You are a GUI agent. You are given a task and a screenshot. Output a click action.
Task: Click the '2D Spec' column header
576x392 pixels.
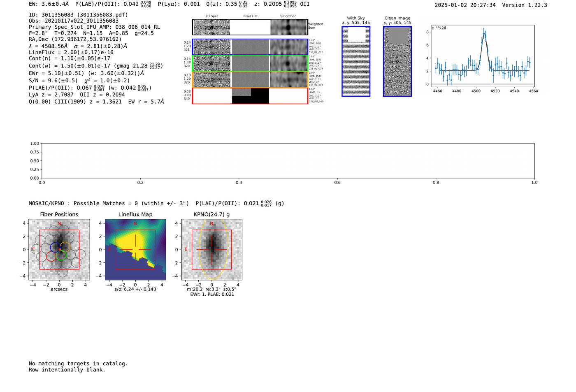[x=212, y=16]
